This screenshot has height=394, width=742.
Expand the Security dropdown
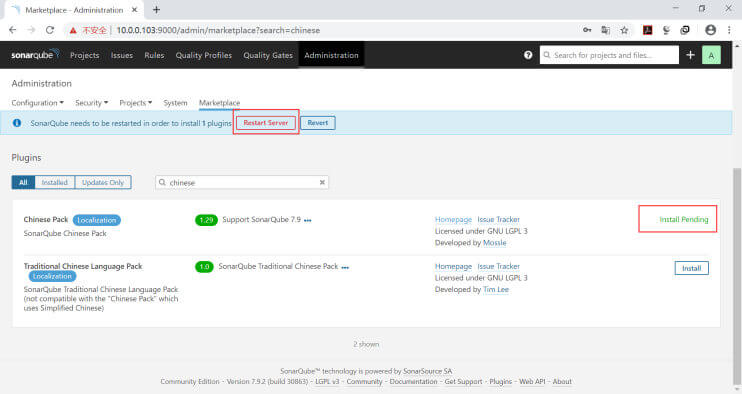91,103
